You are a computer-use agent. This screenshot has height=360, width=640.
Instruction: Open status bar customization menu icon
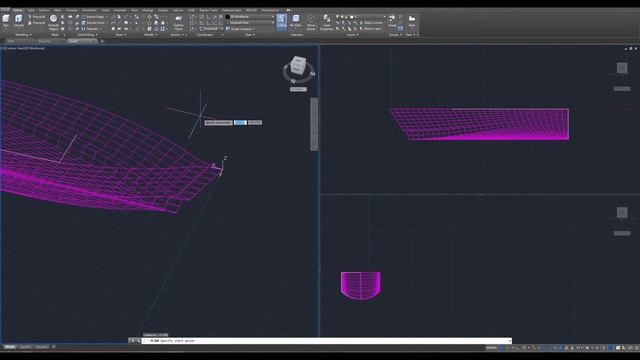click(x=637, y=348)
